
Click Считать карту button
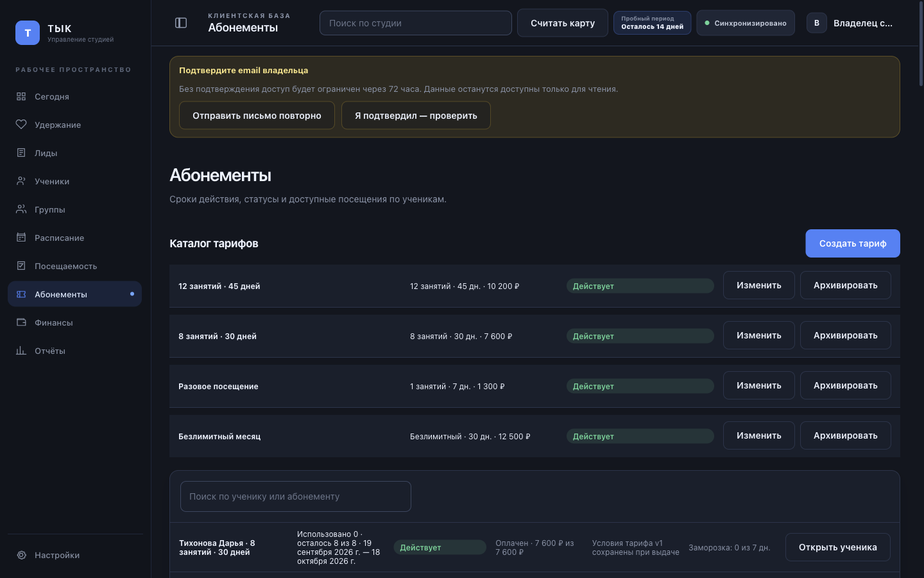tap(563, 23)
